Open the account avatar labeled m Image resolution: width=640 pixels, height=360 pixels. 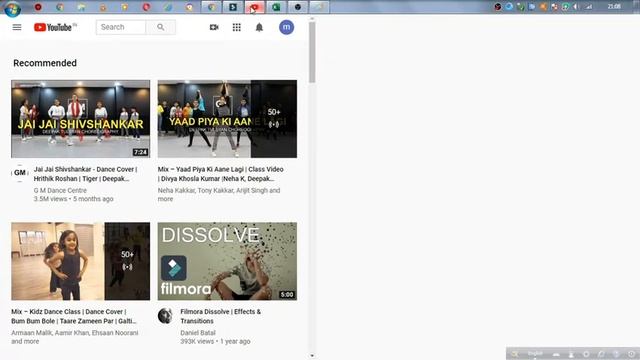pos(287,27)
